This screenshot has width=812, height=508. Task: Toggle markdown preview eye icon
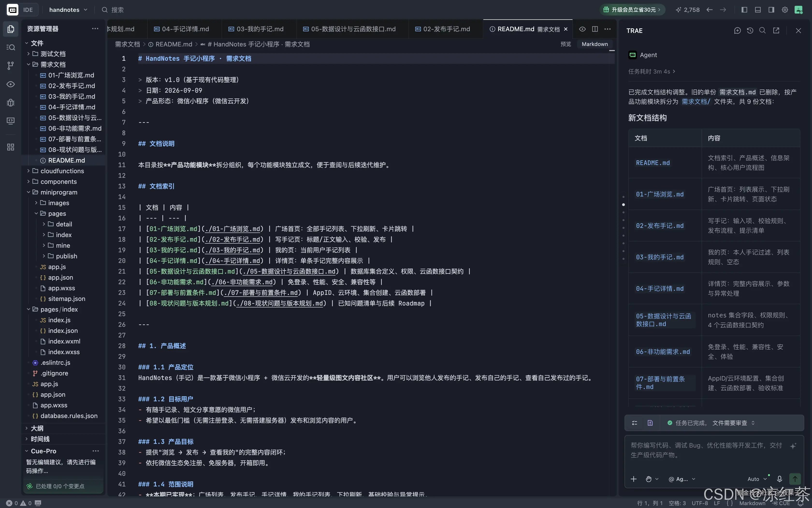point(582,29)
